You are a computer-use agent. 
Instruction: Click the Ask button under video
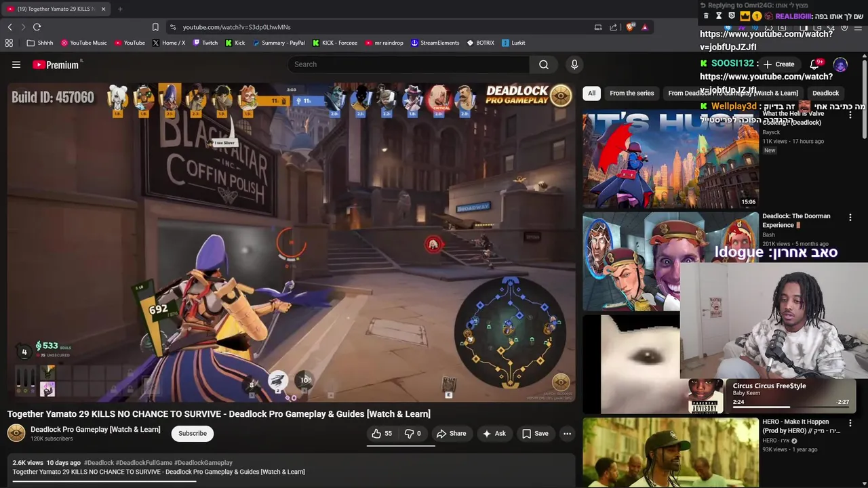(494, 433)
